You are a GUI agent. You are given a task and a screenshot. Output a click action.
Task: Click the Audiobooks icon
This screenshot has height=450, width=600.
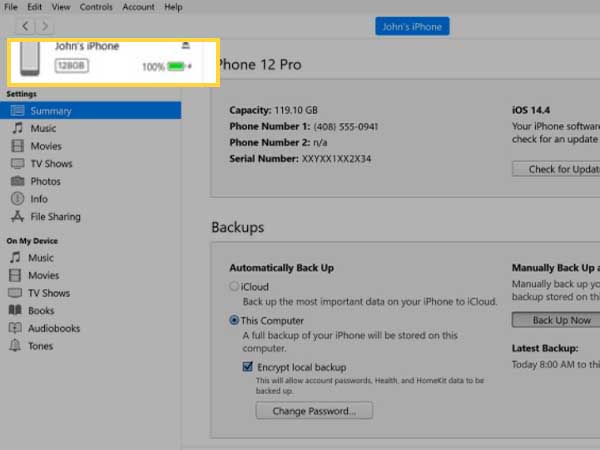(15, 328)
